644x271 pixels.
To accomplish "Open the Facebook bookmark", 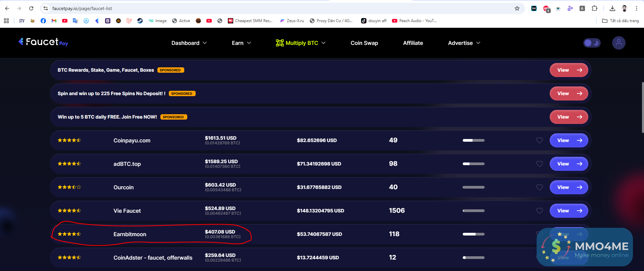I will 43,21.
